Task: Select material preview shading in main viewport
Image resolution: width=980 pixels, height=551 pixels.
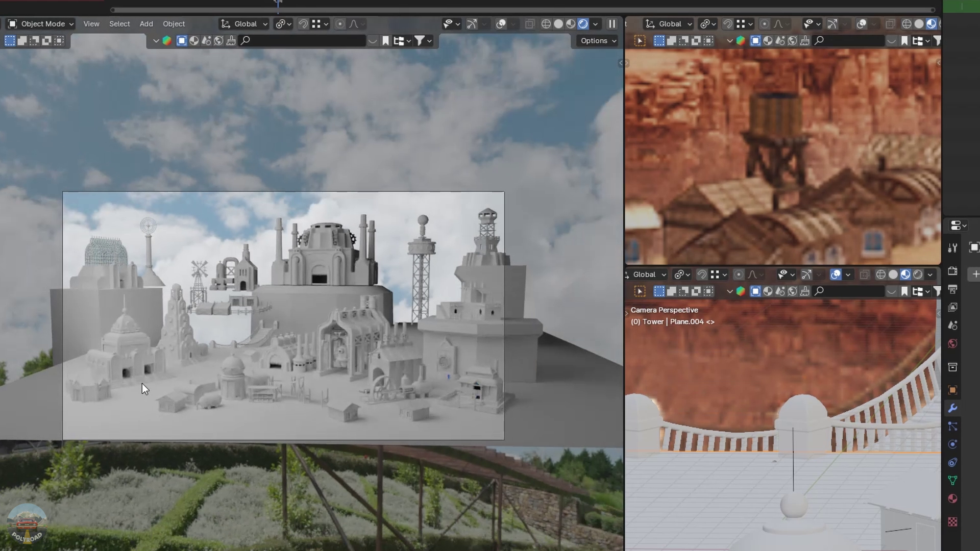Action: pyautogui.click(x=571, y=24)
